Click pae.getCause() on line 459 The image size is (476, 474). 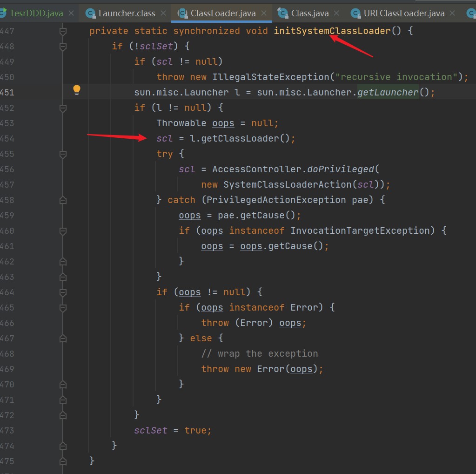click(x=256, y=216)
